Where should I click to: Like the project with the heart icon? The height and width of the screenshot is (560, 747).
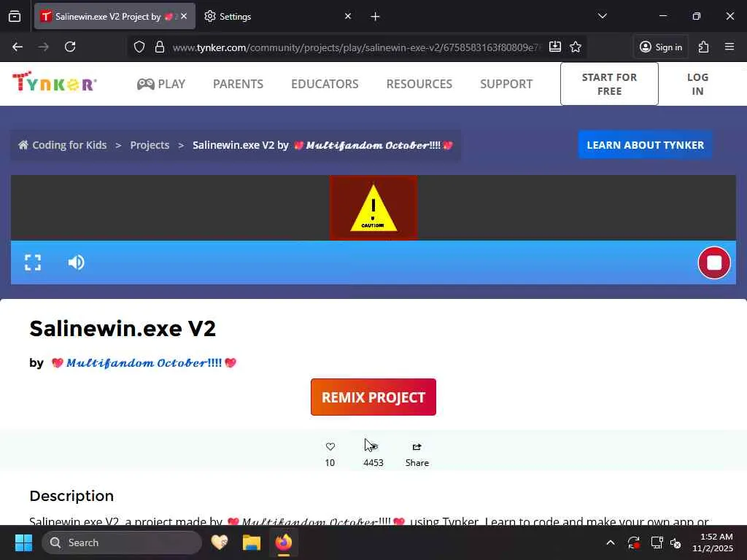pos(330,447)
